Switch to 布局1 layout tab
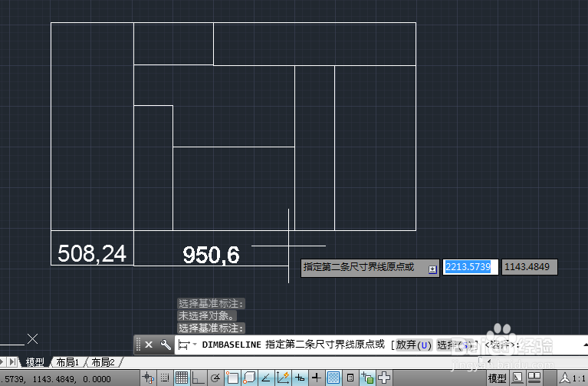The width and height of the screenshot is (588, 386). (67, 362)
